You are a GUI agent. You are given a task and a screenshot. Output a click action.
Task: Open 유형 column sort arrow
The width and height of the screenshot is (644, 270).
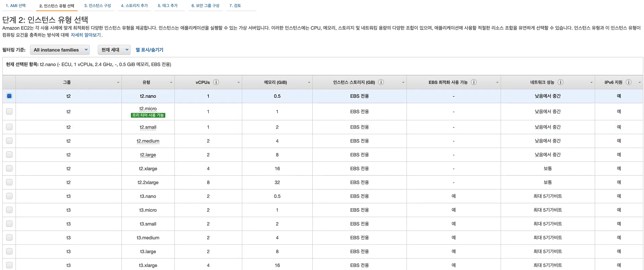pos(171,83)
